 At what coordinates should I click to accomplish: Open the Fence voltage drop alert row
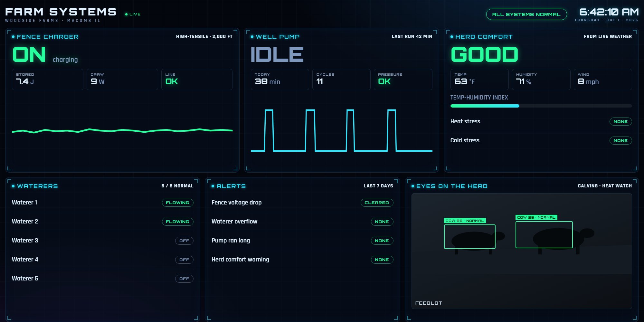302,203
